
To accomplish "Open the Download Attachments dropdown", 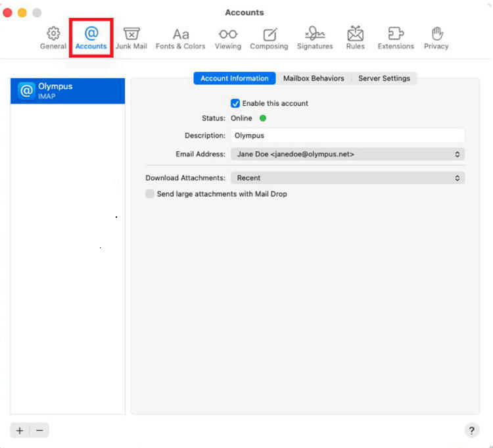I will coord(348,178).
